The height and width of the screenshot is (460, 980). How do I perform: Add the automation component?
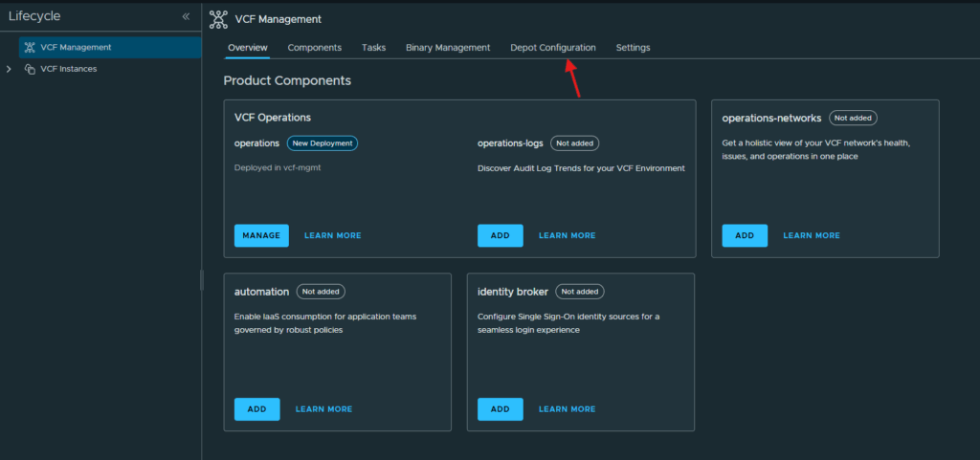coord(256,409)
